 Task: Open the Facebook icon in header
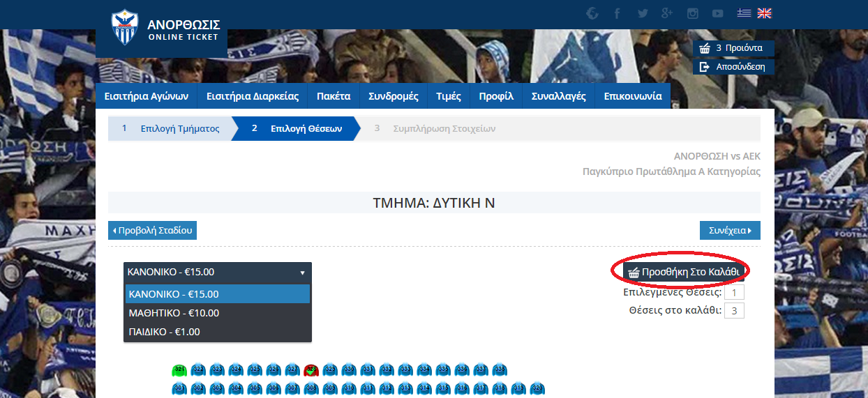click(617, 13)
